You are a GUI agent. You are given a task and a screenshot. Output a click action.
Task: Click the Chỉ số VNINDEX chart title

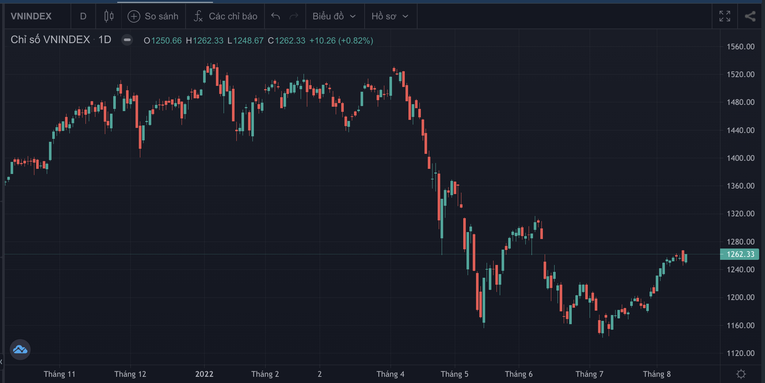click(x=50, y=40)
